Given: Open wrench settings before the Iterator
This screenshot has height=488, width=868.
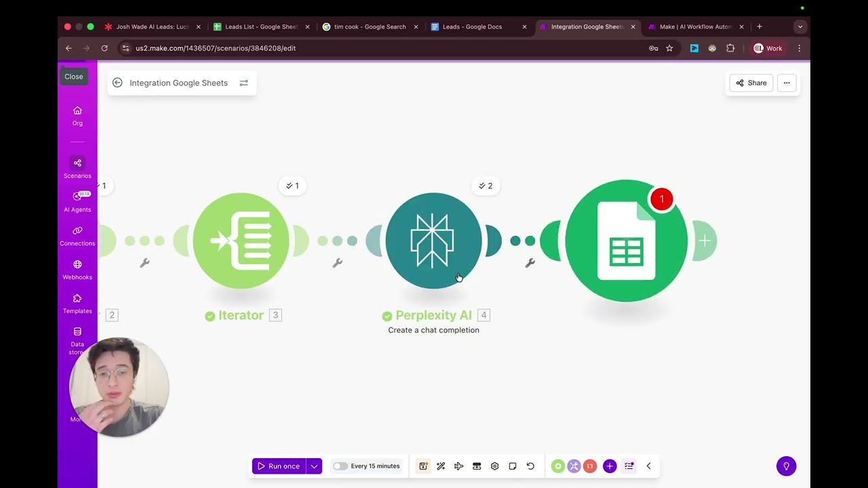Looking at the screenshot, I should click(x=144, y=263).
